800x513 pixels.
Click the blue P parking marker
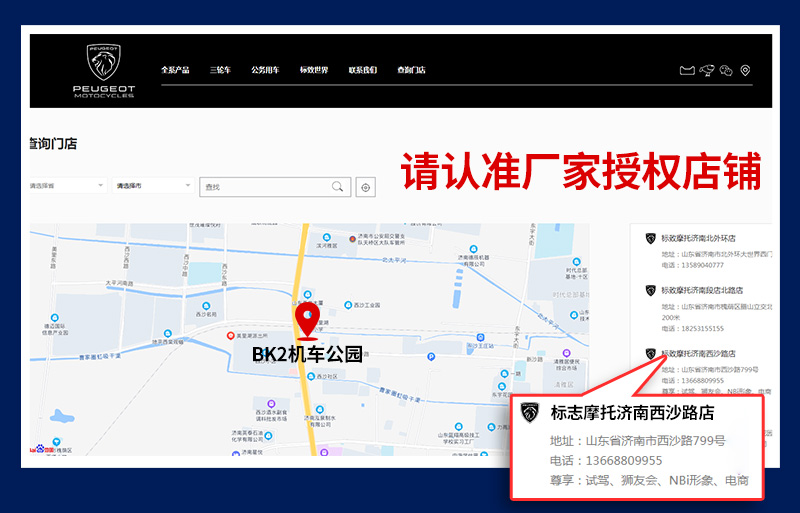pyautogui.click(x=431, y=356)
